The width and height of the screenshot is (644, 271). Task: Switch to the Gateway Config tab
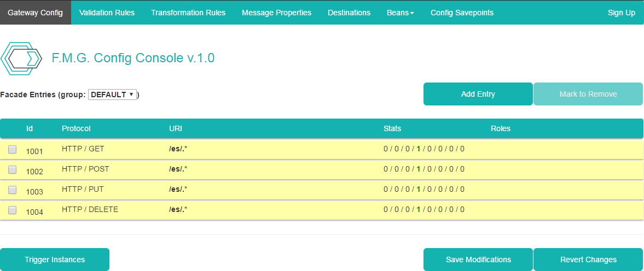35,13
